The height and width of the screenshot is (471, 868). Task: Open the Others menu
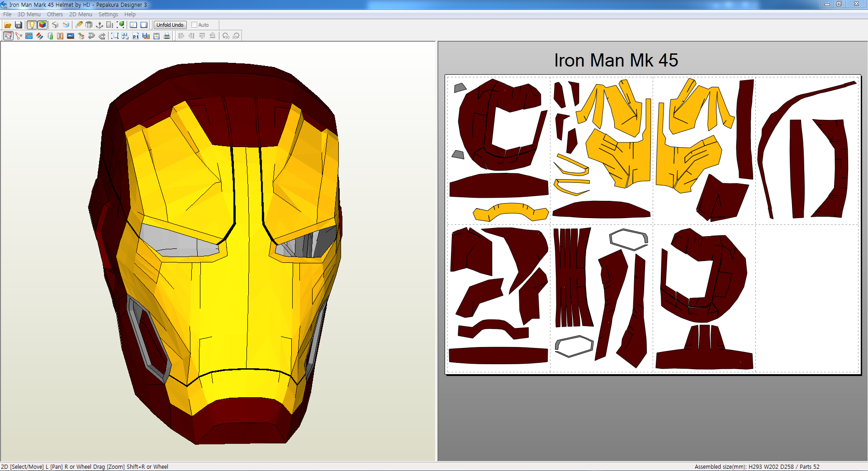tap(55, 14)
